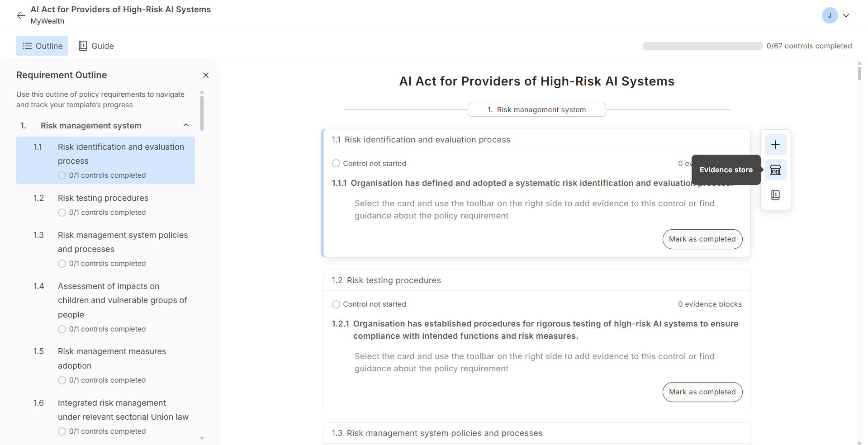The height and width of the screenshot is (445, 868).
Task: Open the guidance book icon in the card toolbar
Action: coord(775,195)
